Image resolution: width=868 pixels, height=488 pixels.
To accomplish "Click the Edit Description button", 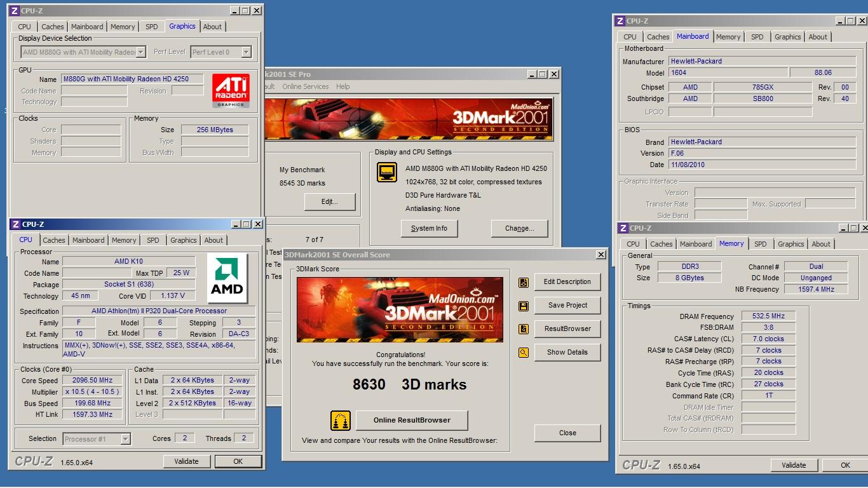I will coord(567,282).
